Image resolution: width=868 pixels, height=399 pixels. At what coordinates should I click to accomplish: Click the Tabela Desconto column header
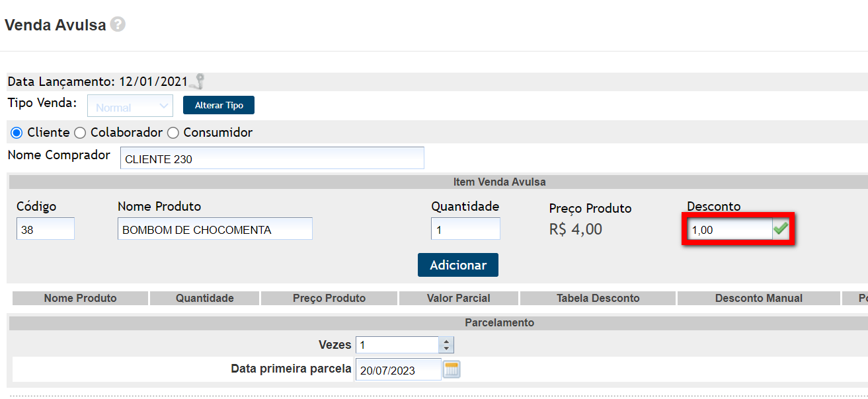[598, 299]
